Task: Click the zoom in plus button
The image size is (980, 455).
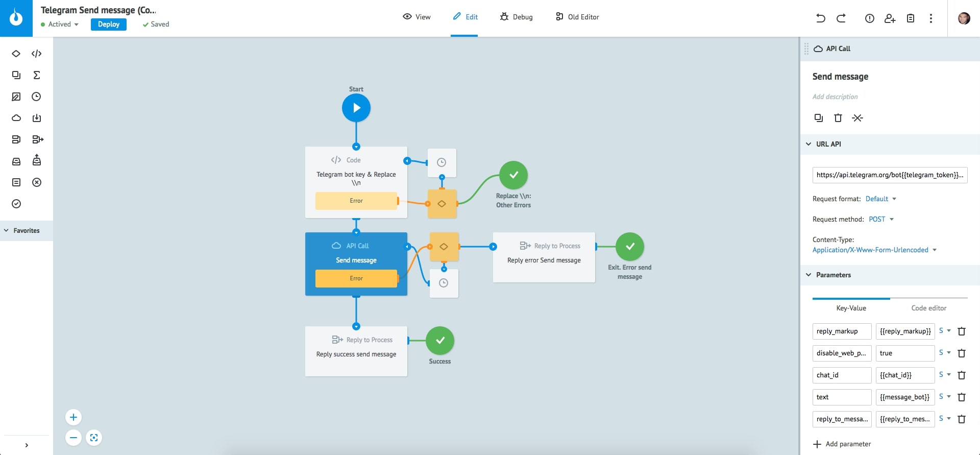Action: point(73,417)
